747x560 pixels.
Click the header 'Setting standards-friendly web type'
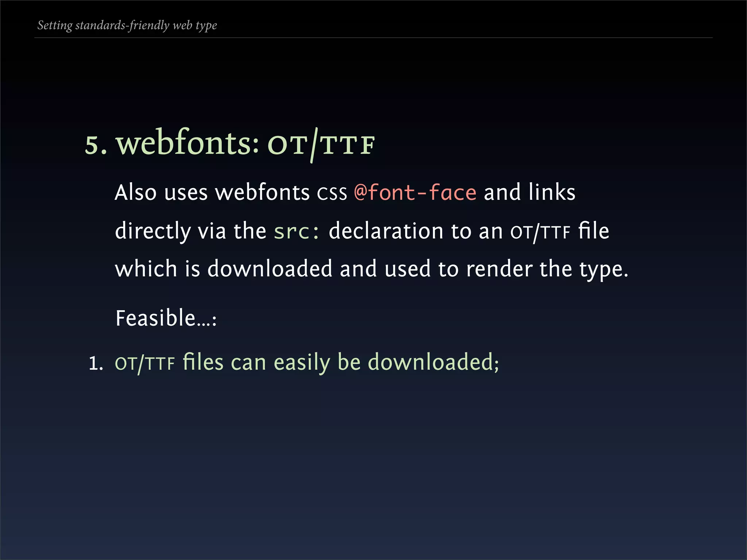127,26
